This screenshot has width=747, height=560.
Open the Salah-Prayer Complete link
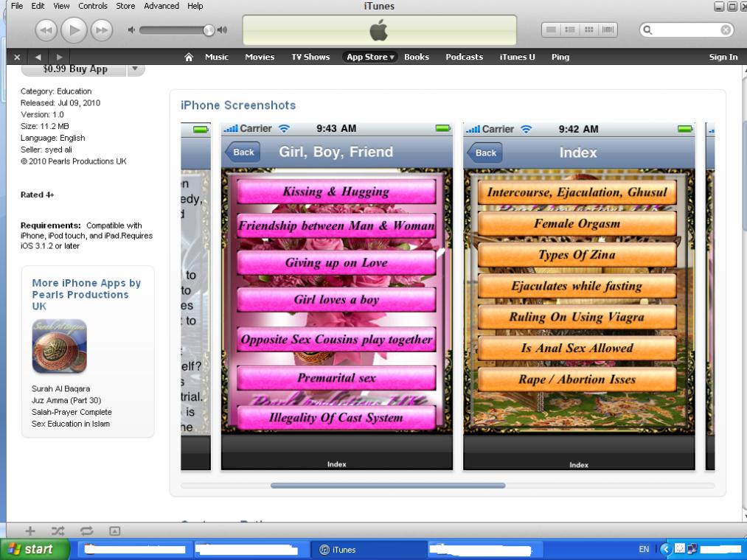tap(72, 412)
